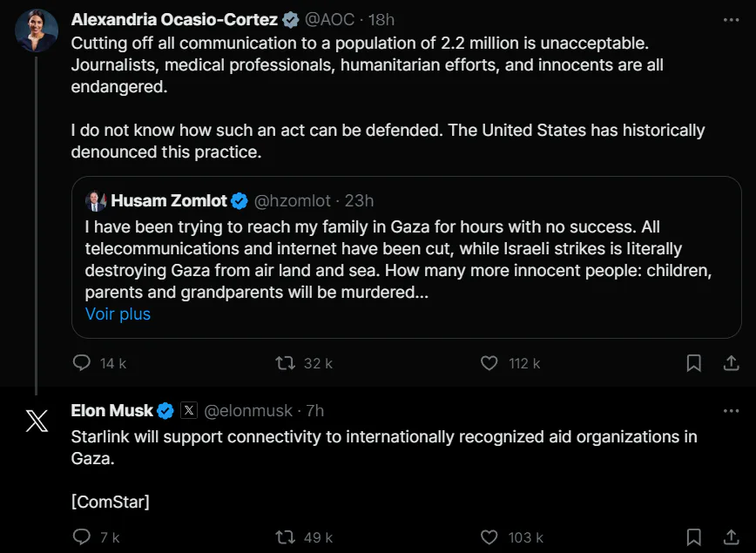This screenshot has width=756, height=553.
Task: Open more options on AOC tweet
Action: click(731, 20)
